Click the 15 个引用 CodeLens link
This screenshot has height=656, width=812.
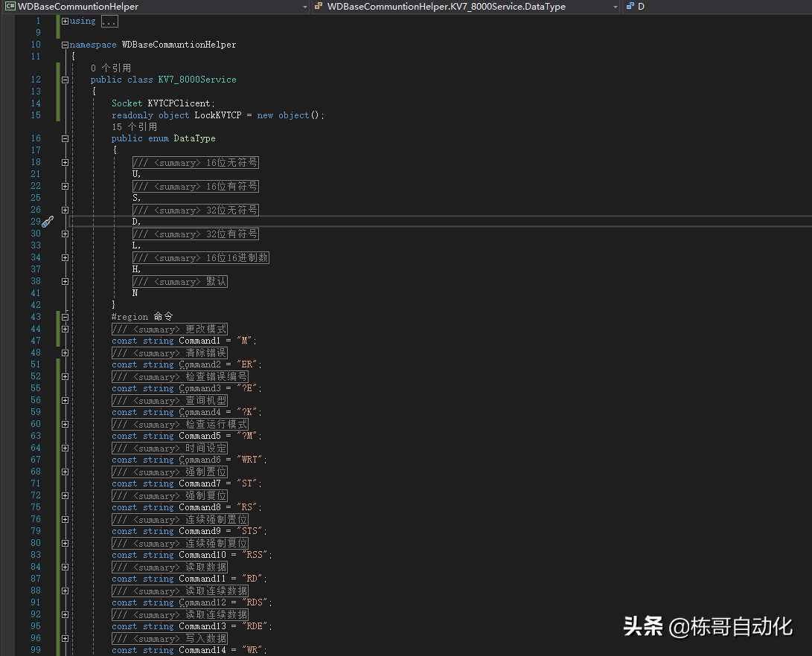point(134,126)
